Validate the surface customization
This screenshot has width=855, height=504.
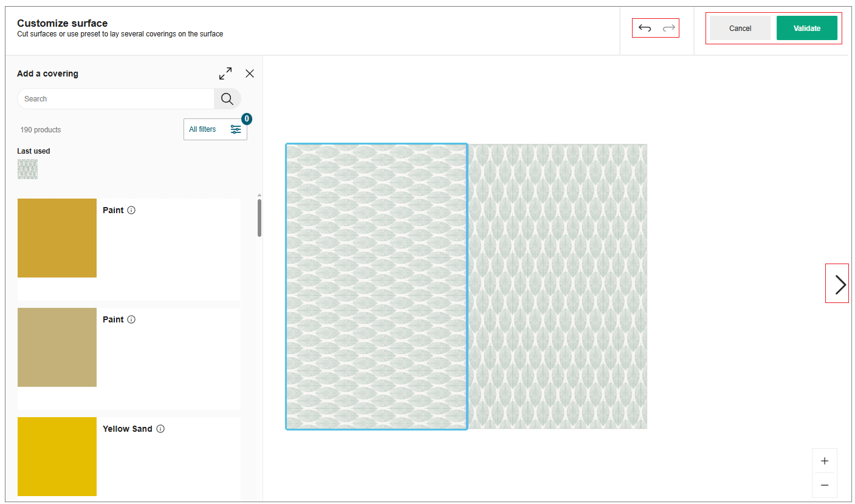(806, 28)
